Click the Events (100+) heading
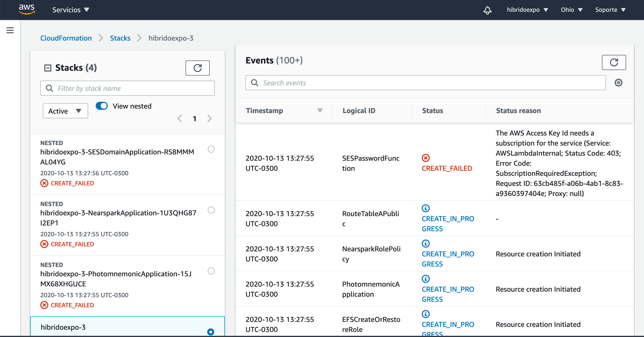This screenshot has height=337, width=644. [x=274, y=60]
